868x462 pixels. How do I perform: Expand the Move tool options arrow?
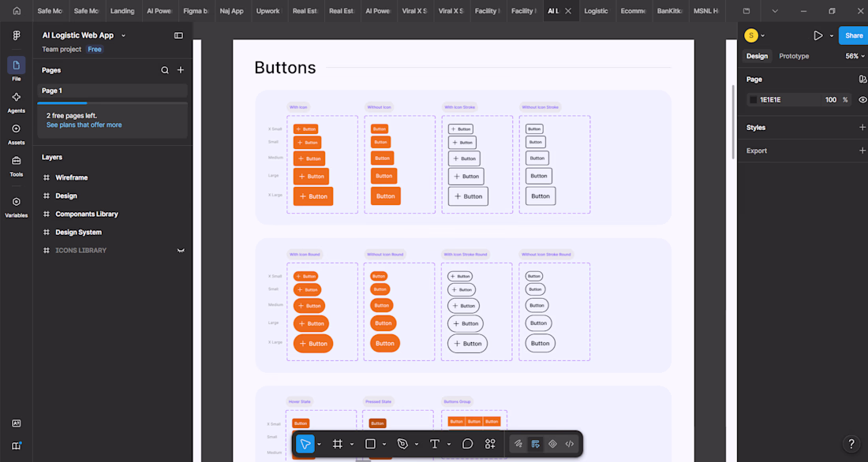pyautogui.click(x=319, y=445)
